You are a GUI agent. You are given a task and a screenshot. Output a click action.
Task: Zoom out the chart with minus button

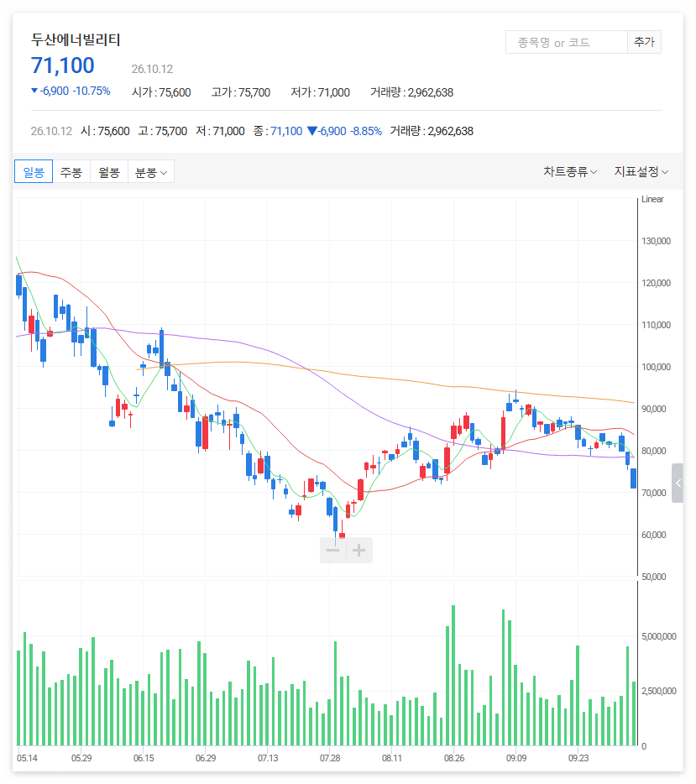pyautogui.click(x=333, y=551)
